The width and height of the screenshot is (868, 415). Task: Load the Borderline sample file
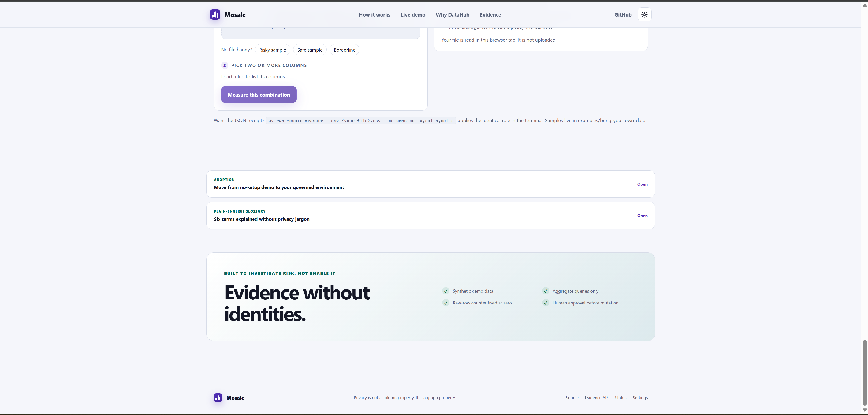coord(344,50)
